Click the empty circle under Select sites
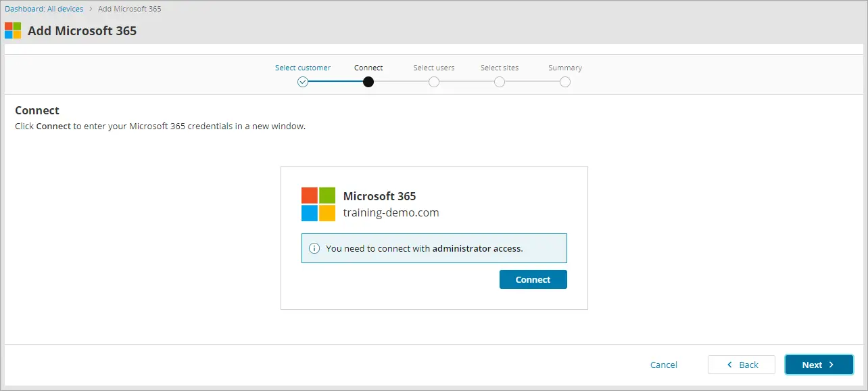This screenshot has width=868, height=391. tap(500, 82)
